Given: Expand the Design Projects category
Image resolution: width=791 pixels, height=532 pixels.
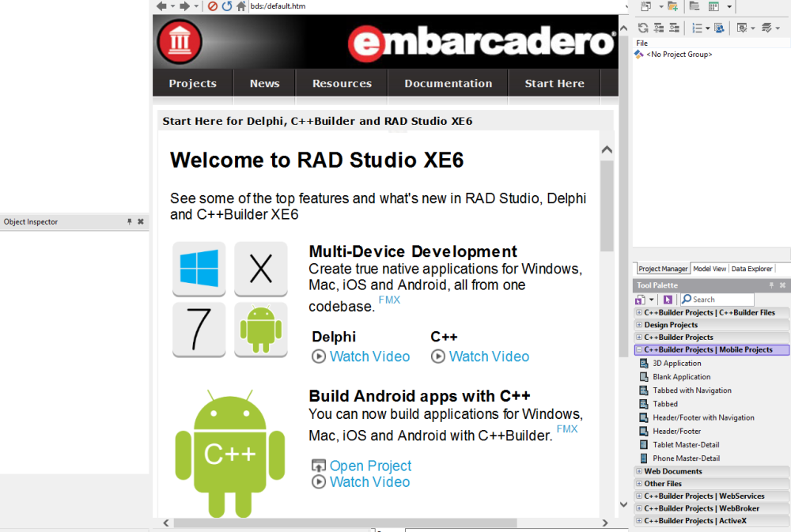Looking at the screenshot, I should tap(638, 325).
